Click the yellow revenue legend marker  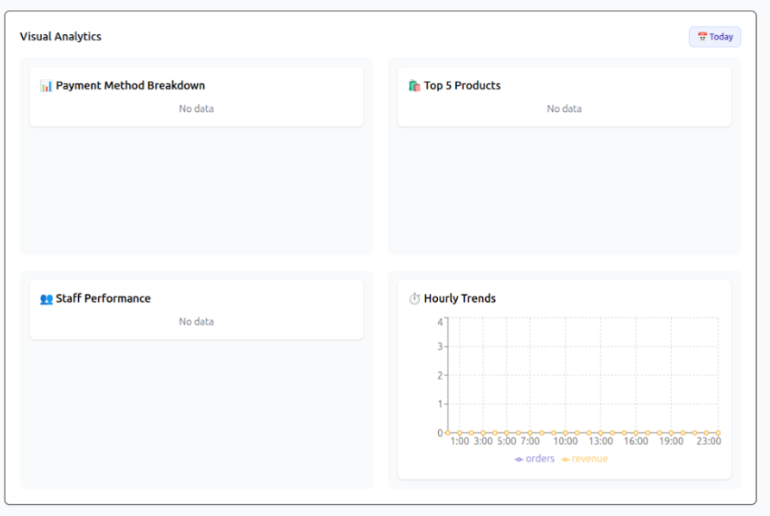pos(565,459)
